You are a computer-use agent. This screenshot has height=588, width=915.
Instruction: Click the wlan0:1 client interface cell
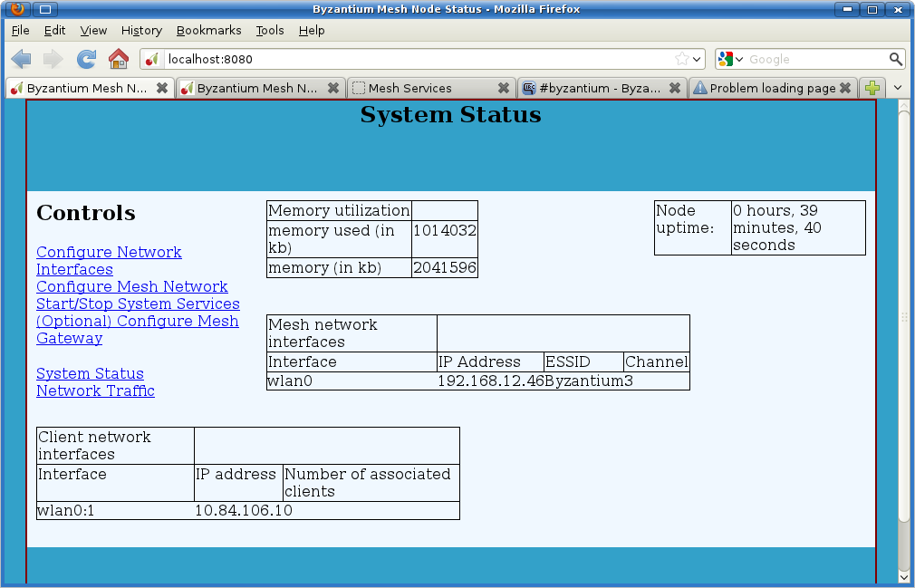(x=65, y=510)
